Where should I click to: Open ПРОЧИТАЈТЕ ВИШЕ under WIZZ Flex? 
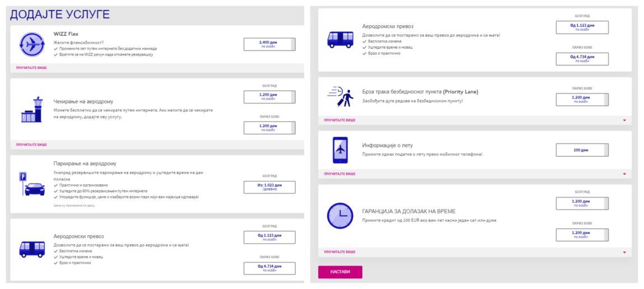tap(31, 68)
